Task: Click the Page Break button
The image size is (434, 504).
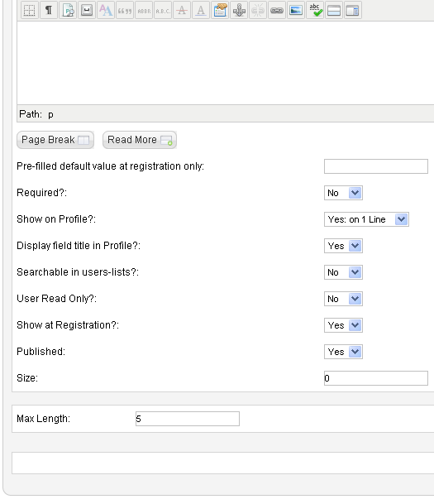Action: (x=55, y=140)
